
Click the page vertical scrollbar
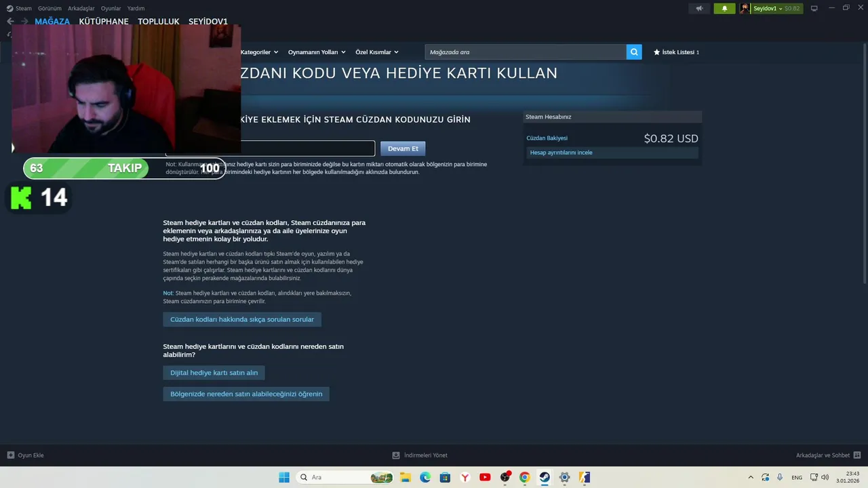865,163
